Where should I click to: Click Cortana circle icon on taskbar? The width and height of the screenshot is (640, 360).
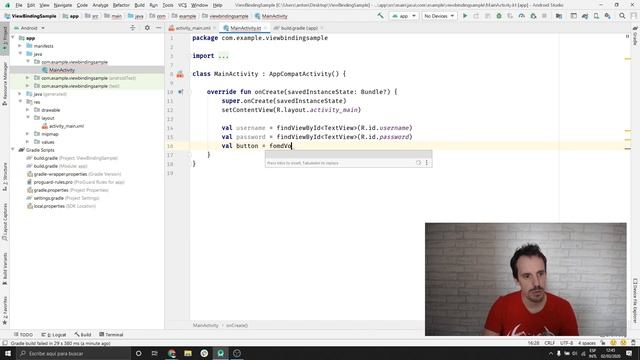138,353
